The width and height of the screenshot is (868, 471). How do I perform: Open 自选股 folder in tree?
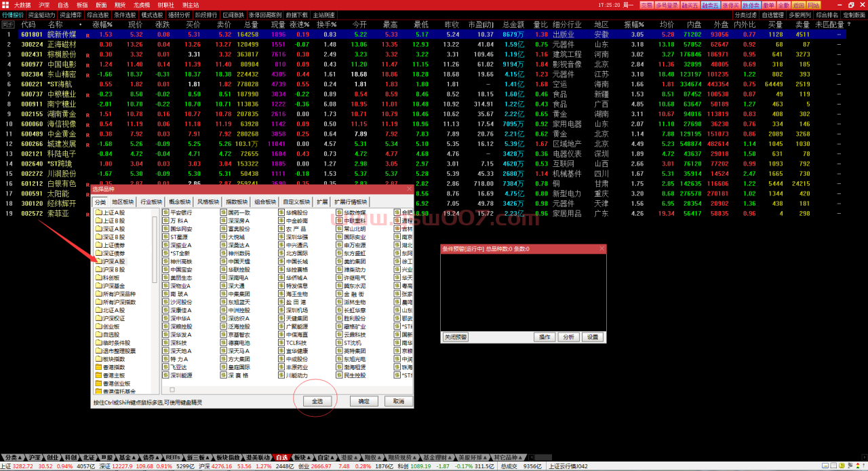click(x=106, y=335)
